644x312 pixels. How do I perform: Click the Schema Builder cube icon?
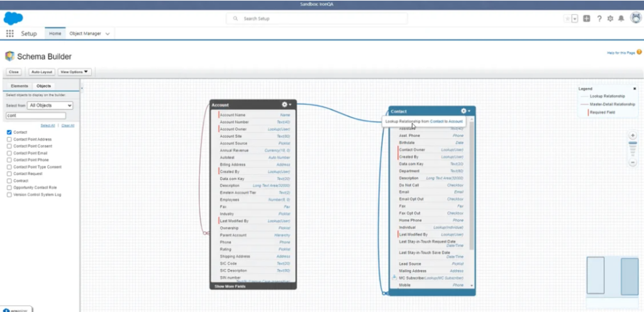[x=9, y=56]
